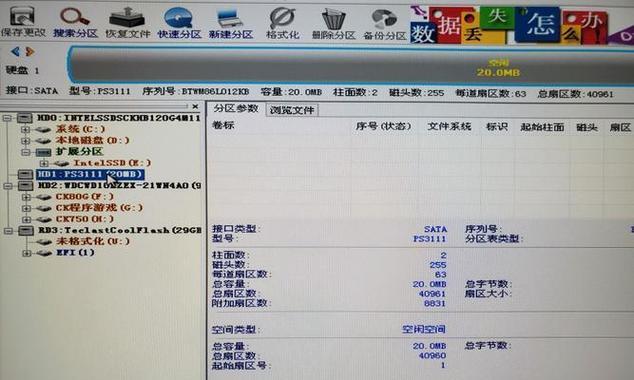
Task: Select CK80G(F:) partition in tree
Action: (85, 197)
